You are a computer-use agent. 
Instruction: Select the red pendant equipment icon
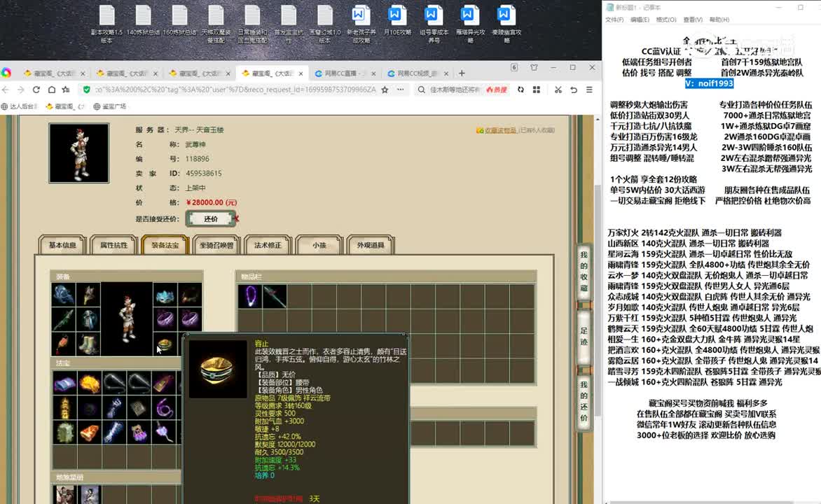coord(63,344)
